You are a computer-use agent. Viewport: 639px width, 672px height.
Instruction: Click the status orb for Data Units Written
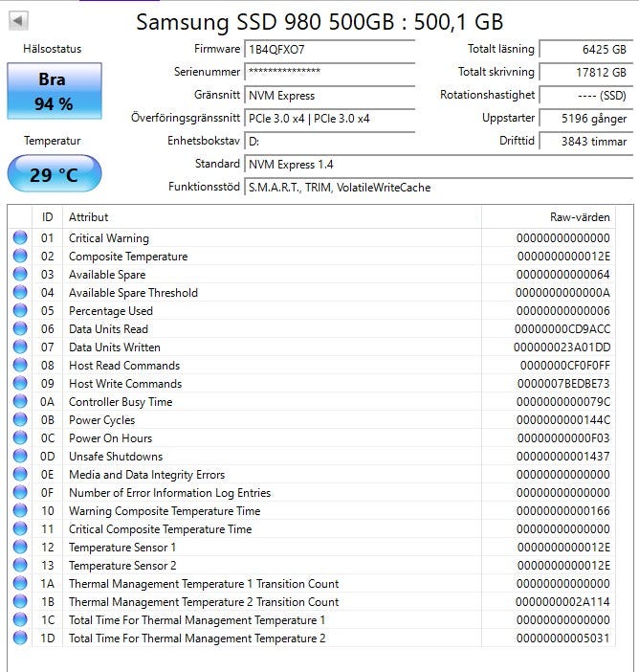20,347
